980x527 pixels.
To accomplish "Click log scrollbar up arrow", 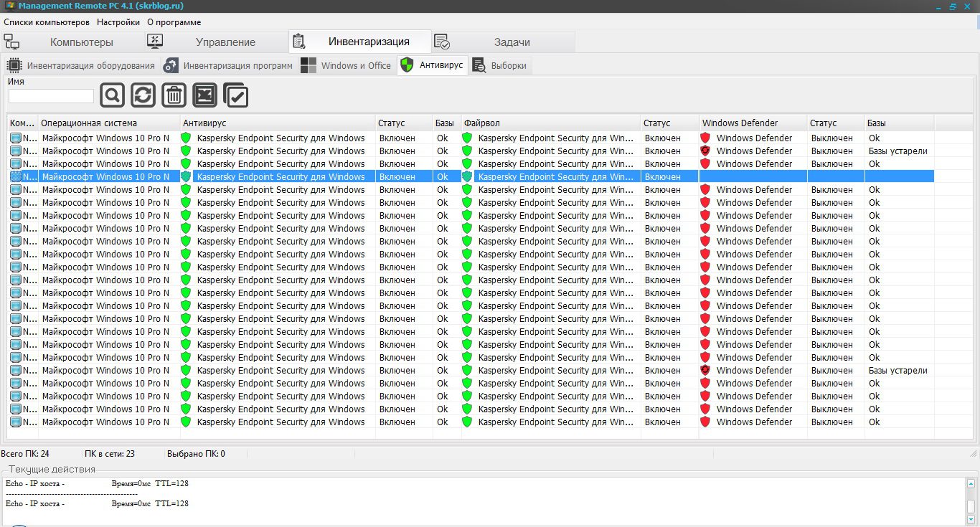I will tap(971, 483).
